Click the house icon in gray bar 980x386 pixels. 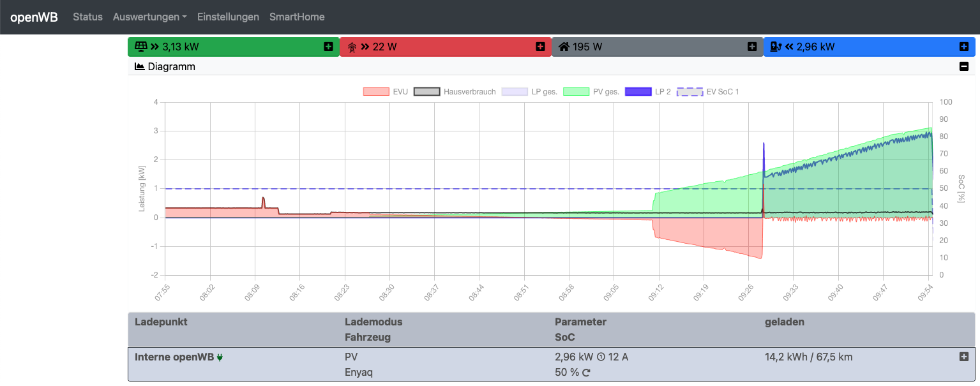point(564,47)
